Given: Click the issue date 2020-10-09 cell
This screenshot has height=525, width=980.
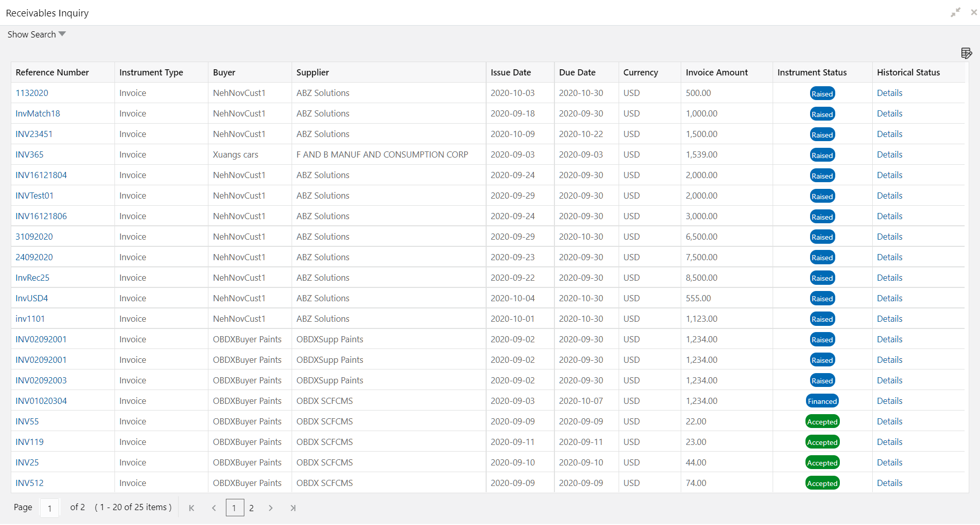Looking at the screenshot, I should 520,134.
